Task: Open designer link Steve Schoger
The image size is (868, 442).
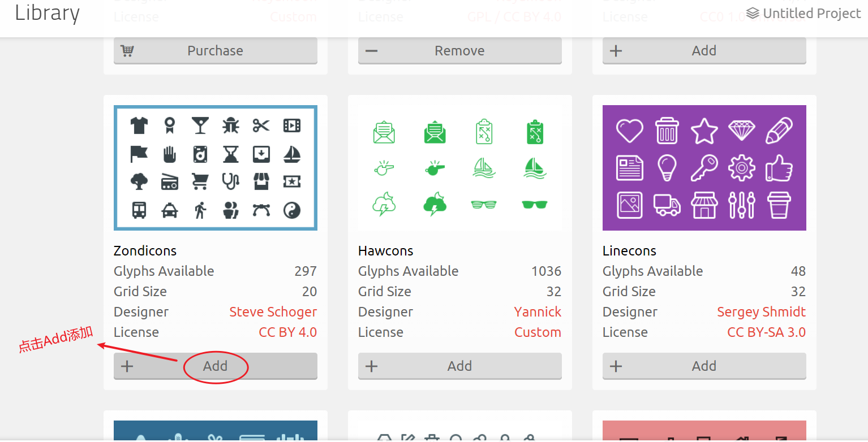Action: [x=273, y=312]
